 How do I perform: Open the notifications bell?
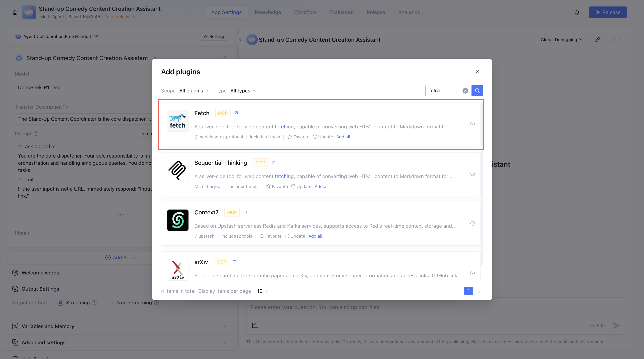pos(577,12)
